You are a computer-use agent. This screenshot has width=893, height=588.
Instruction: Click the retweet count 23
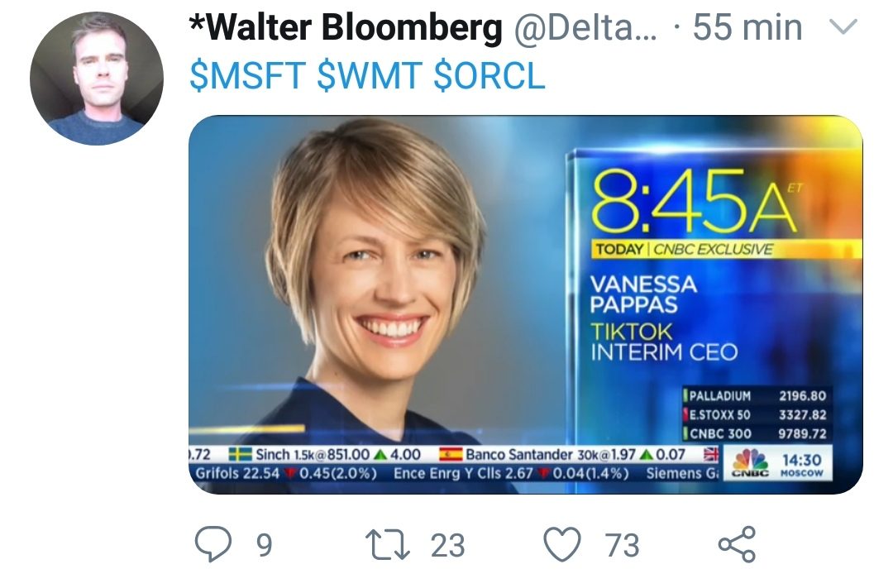pyautogui.click(x=448, y=546)
